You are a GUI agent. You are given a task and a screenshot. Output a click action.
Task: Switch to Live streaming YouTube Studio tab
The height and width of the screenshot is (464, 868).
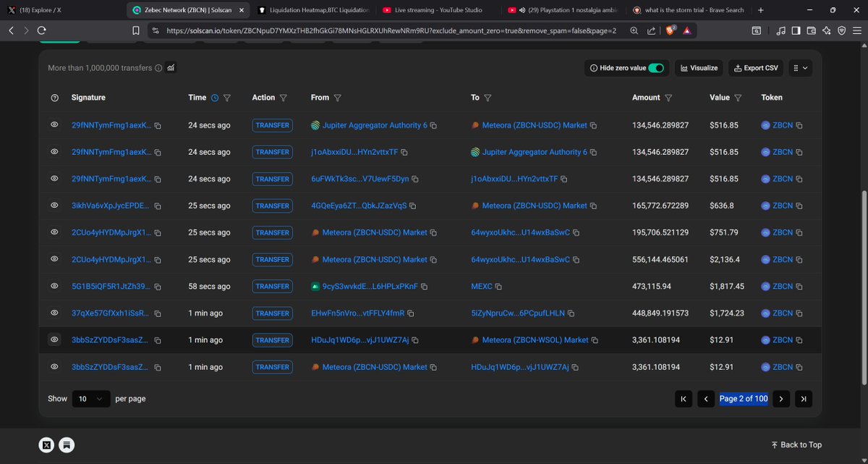click(438, 10)
